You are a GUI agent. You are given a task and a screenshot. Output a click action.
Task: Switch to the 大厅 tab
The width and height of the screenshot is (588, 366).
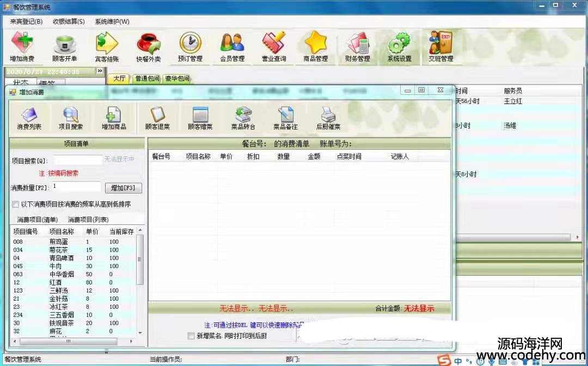(119, 78)
